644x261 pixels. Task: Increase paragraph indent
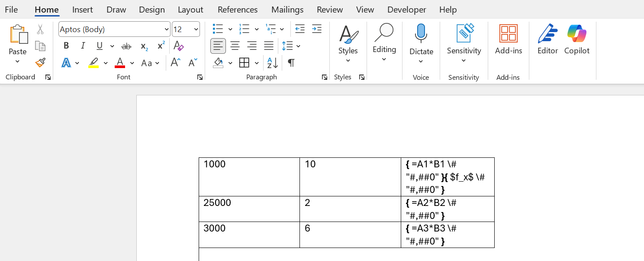tap(317, 29)
